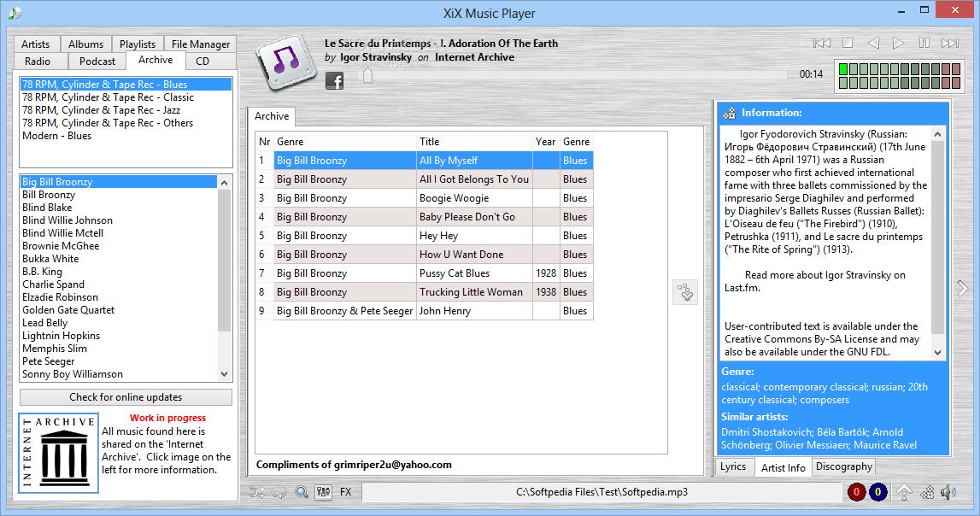Screen dimensions: 980x516
Task: Select the 'Hey Hey' track row
Action: 425,236
